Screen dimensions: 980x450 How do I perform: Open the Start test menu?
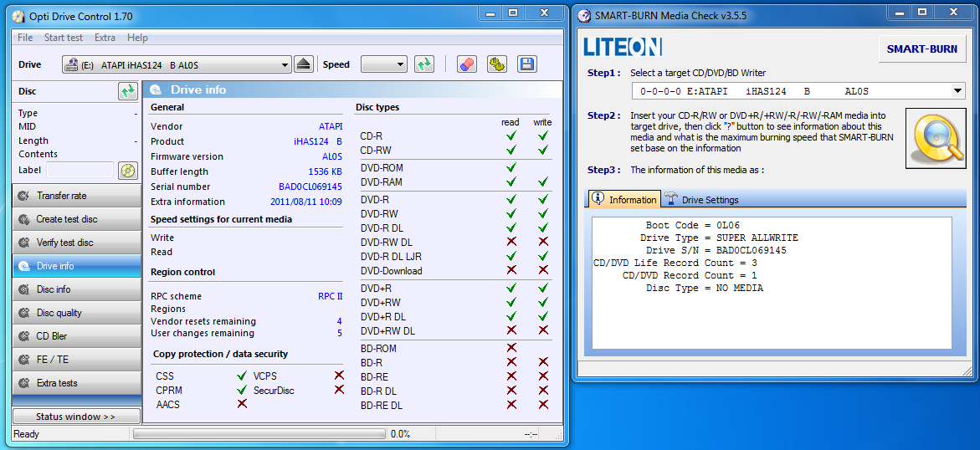63,38
